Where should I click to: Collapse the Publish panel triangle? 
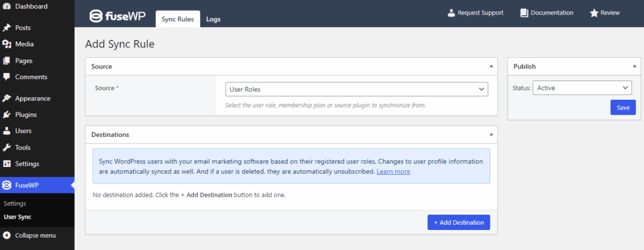point(635,66)
